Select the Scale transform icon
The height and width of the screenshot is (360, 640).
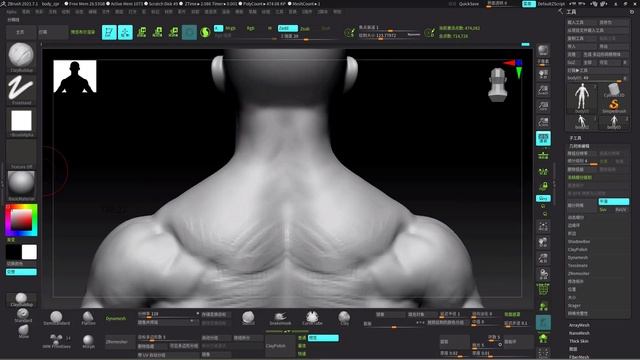point(158,32)
